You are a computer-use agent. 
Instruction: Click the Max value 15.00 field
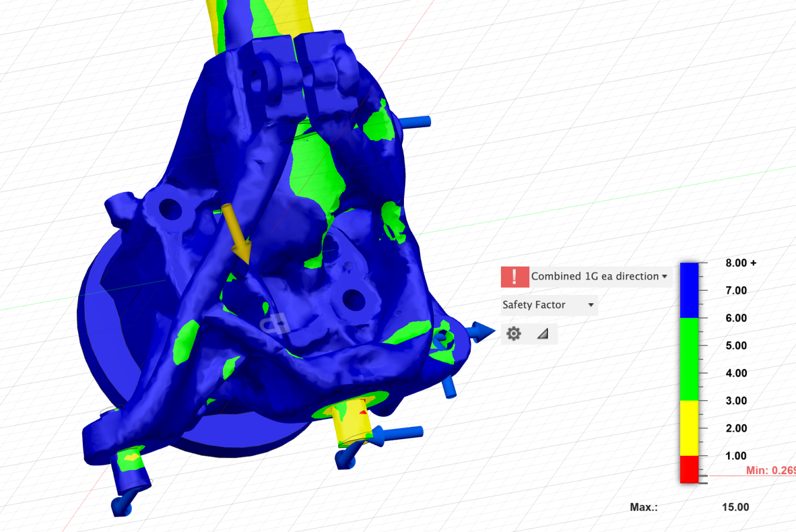[735, 507]
